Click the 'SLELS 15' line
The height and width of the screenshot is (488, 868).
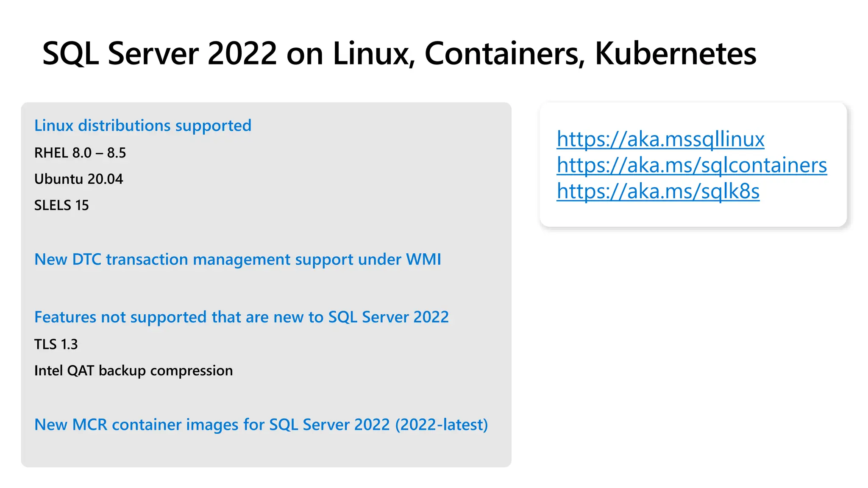tap(61, 205)
